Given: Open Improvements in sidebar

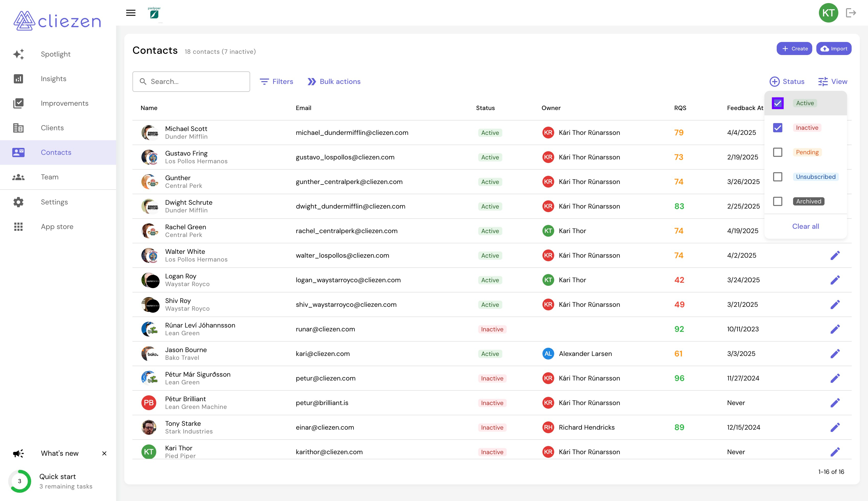Looking at the screenshot, I should [58, 103].
